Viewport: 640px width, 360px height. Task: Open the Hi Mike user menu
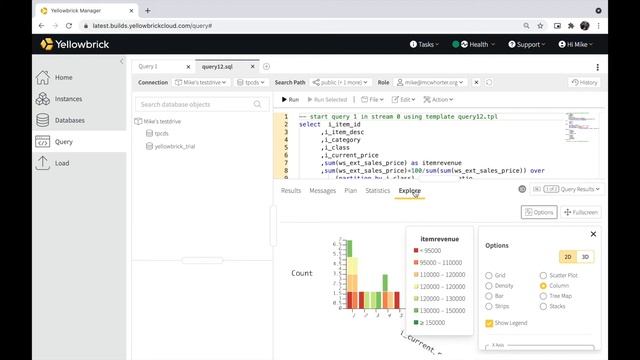(x=576, y=44)
